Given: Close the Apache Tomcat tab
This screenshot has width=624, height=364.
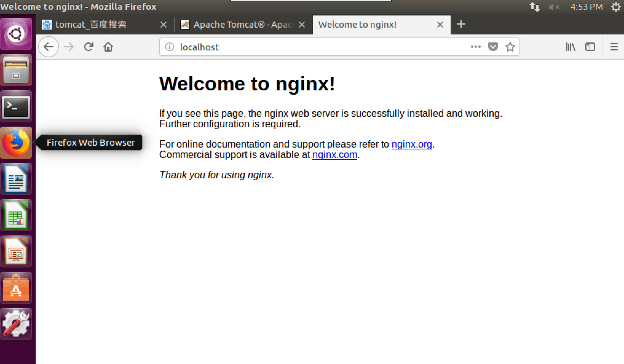Looking at the screenshot, I should tap(302, 25).
